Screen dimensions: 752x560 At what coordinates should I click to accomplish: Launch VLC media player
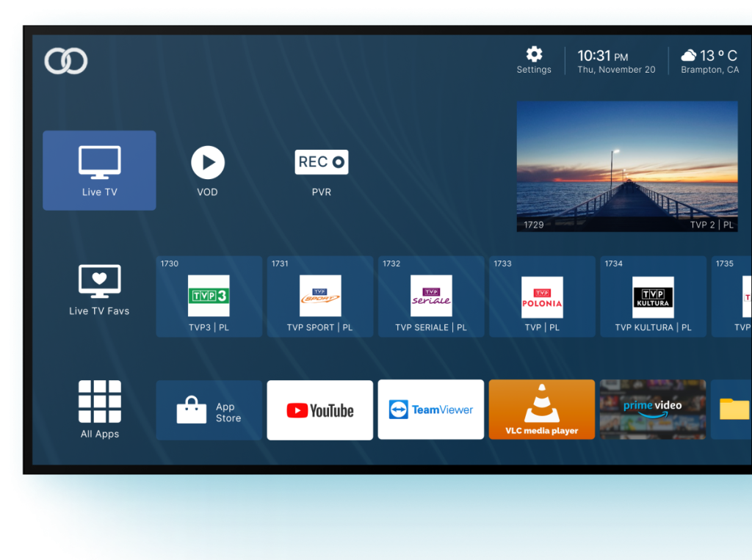pos(542,410)
